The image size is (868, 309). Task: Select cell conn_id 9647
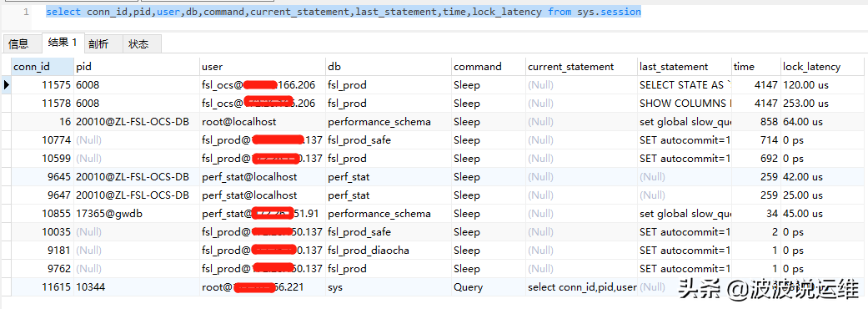43,195
